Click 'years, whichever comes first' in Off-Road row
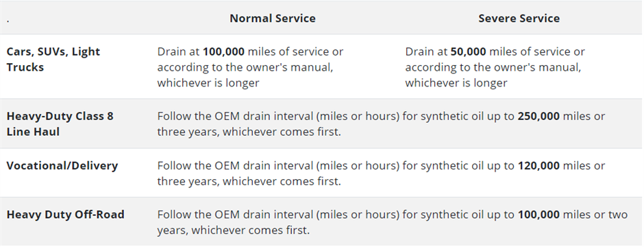644x247 pixels. pos(234,230)
